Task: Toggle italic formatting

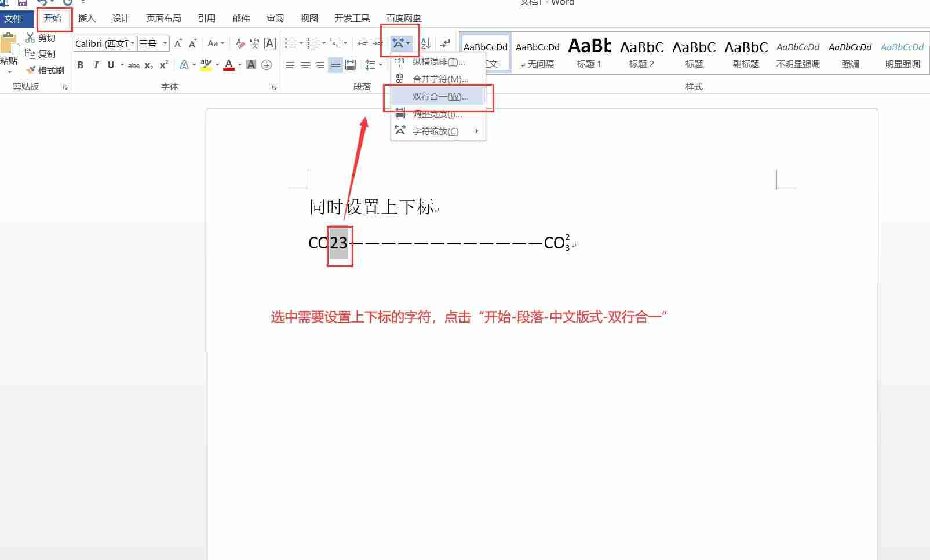Action: point(96,65)
